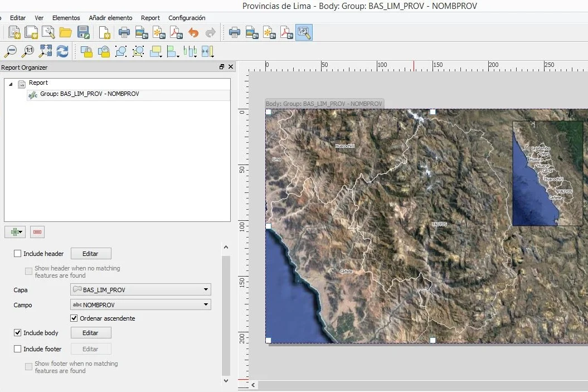Image resolution: width=588 pixels, height=392 pixels.
Task: Select the Report root item in tree
Action: 38,83
